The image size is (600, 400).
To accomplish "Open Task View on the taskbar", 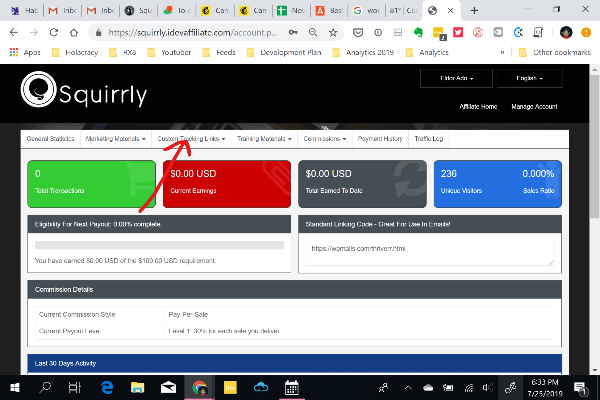I will point(75,388).
